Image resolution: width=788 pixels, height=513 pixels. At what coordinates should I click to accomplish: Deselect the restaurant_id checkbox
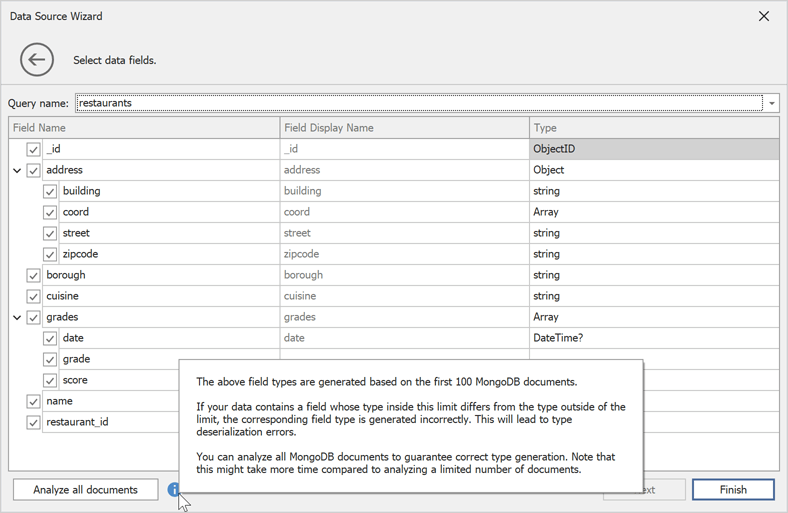(x=34, y=422)
